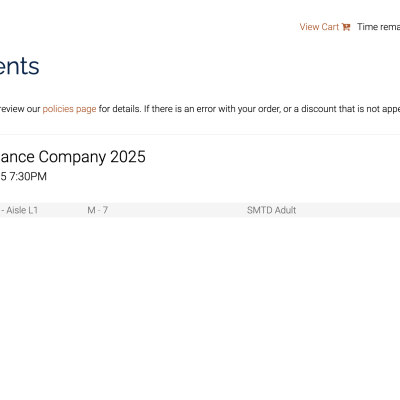The width and height of the screenshot is (400, 400).
Task: Click the shopping cart icon
Action: pyautogui.click(x=346, y=27)
